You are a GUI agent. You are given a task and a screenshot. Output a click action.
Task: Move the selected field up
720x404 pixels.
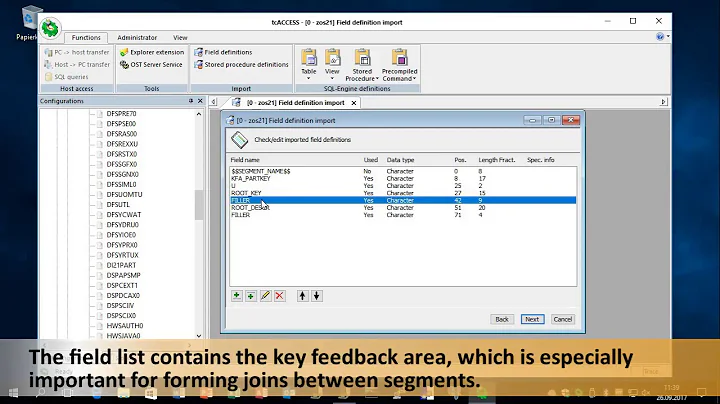coord(302,296)
